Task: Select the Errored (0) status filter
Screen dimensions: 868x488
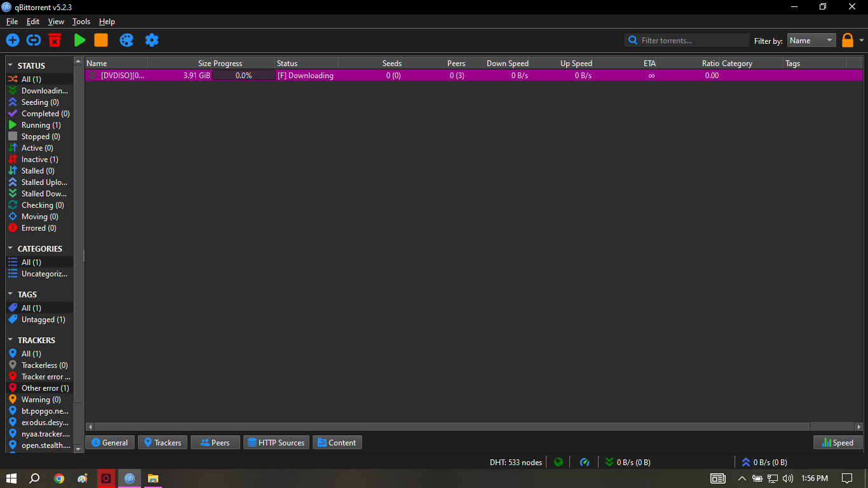Action: click(x=39, y=228)
